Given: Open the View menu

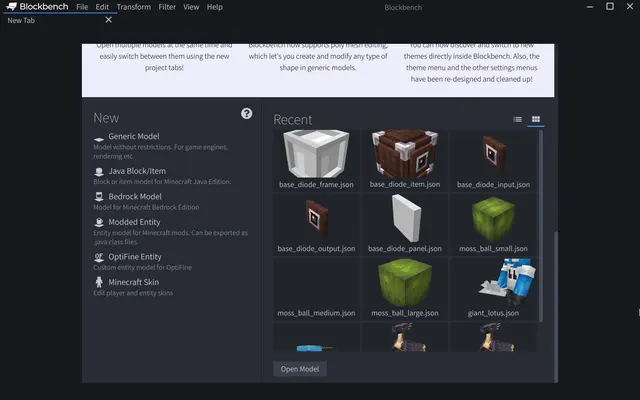Looking at the screenshot, I should [191, 7].
